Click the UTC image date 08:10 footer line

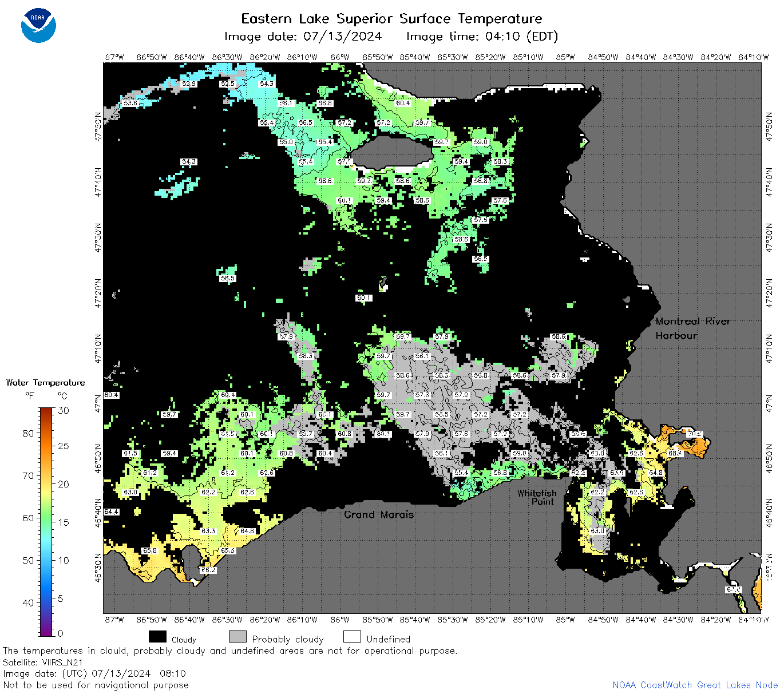[x=94, y=673]
